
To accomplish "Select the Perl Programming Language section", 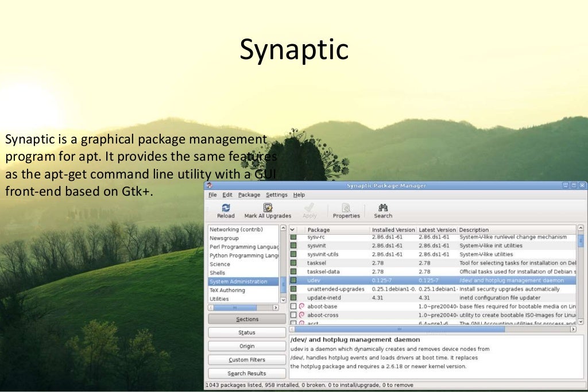I will pyautogui.click(x=243, y=247).
